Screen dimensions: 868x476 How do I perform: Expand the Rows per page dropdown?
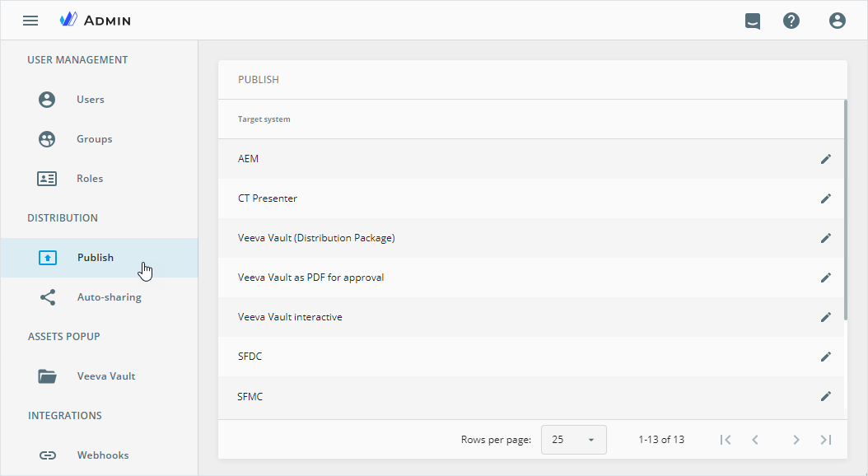[x=573, y=440]
